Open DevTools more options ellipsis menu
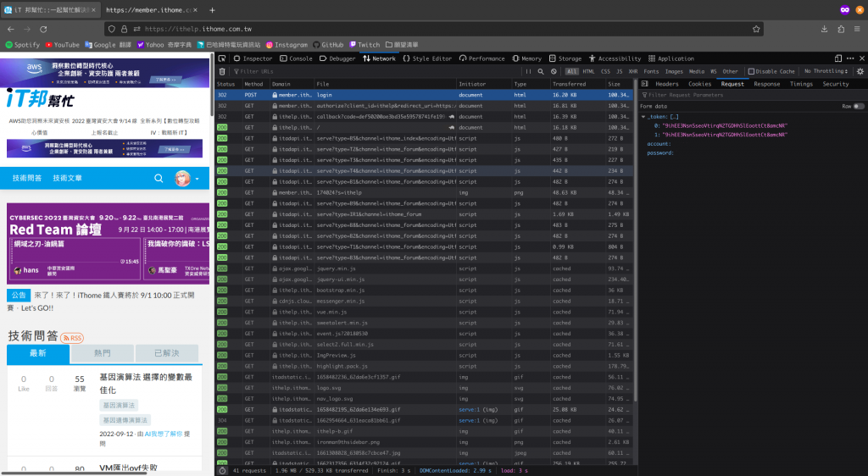The height and width of the screenshot is (476, 868). pyautogui.click(x=850, y=58)
